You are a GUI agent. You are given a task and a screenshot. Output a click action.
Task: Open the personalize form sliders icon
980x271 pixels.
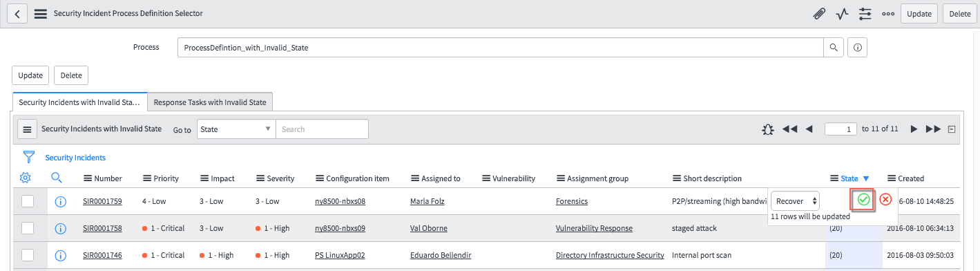tap(865, 13)
